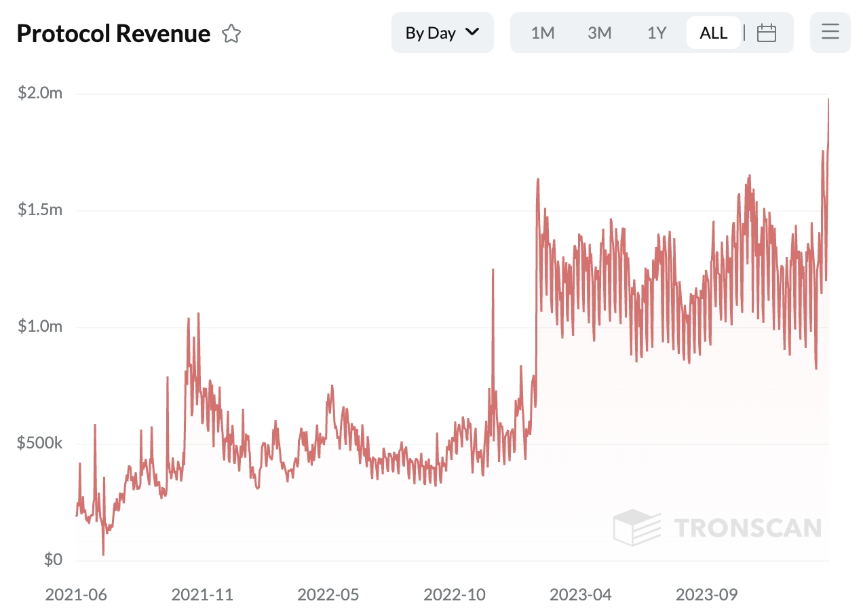
Task: Favorite Protocol Revenue with the star icon
Action: 231,33
